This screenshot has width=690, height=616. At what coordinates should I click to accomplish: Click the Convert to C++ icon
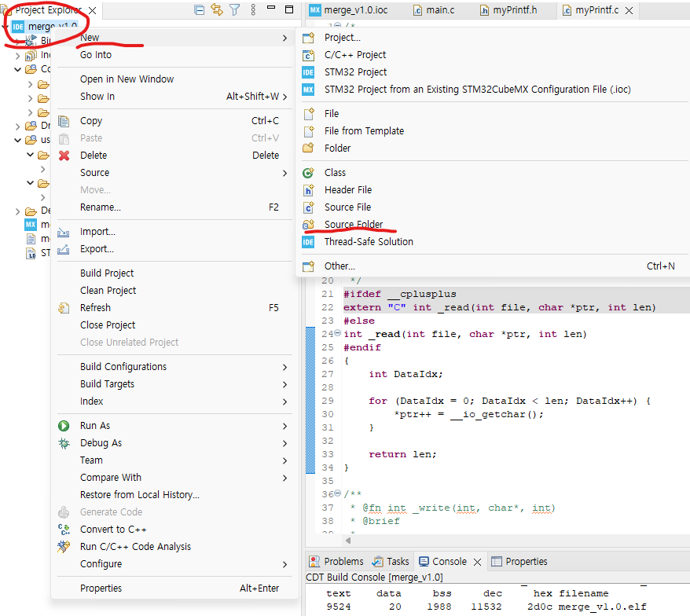pos(64,530)
